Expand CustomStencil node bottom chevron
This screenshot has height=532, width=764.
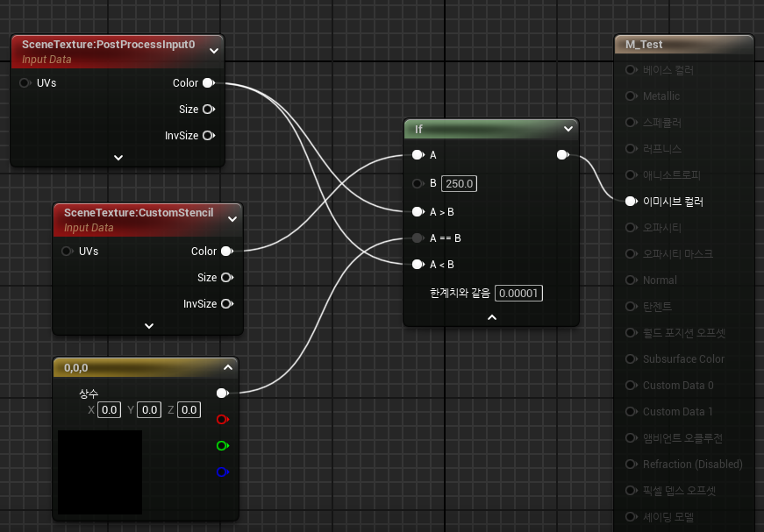pos(149,326)
